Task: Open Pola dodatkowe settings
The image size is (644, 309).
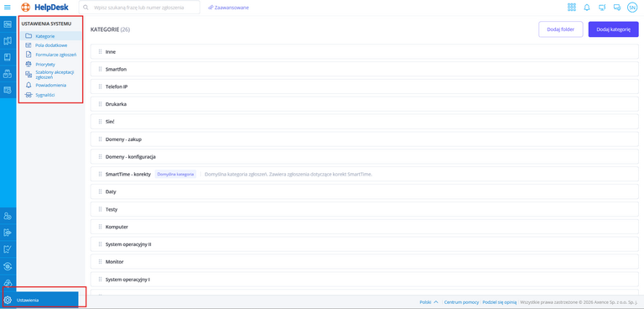Action: click(51, 45)
